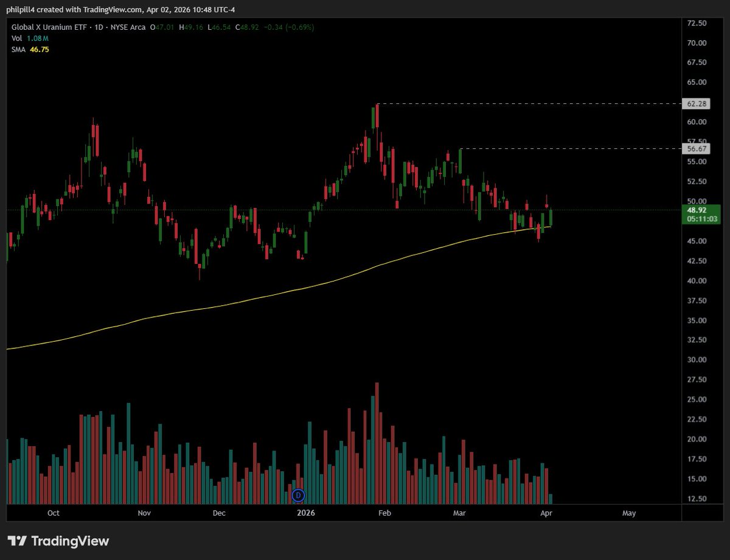Click the 56.67 price level label
The width and height of the screenshot is (730, 560).
coord(697,148)
